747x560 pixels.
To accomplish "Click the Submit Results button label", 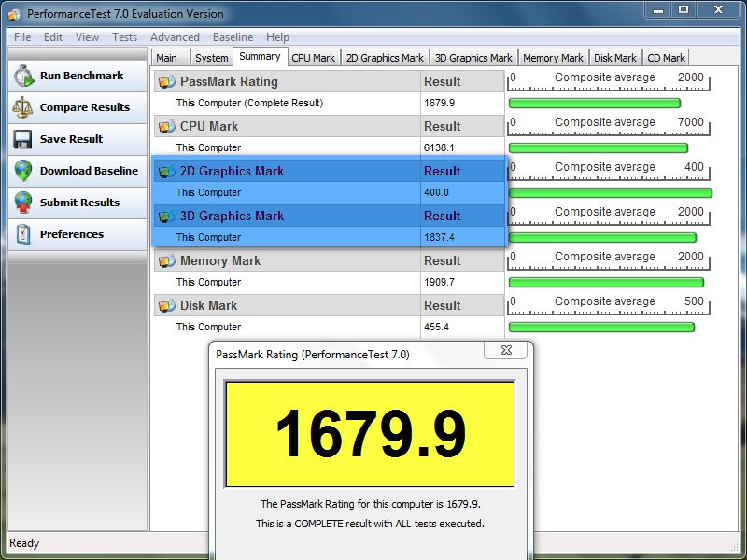I will [x=79, y=203].
